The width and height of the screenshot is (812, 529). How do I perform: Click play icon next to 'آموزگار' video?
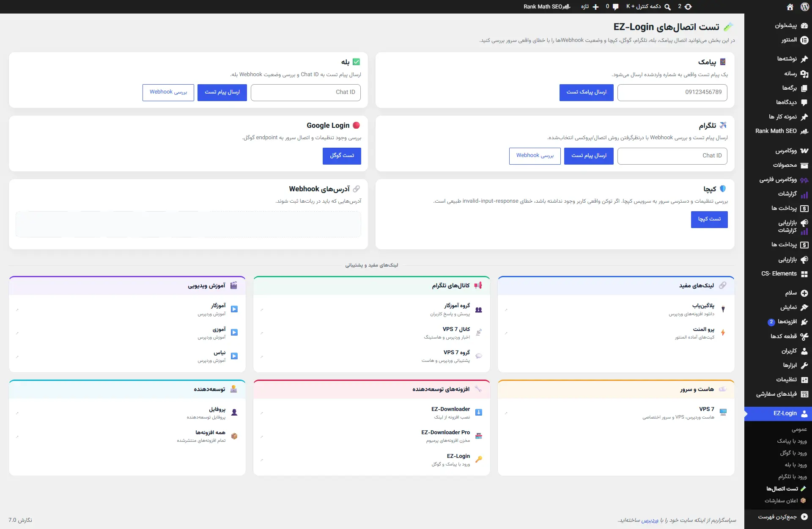pyautogui.click(x=234, y=309)
